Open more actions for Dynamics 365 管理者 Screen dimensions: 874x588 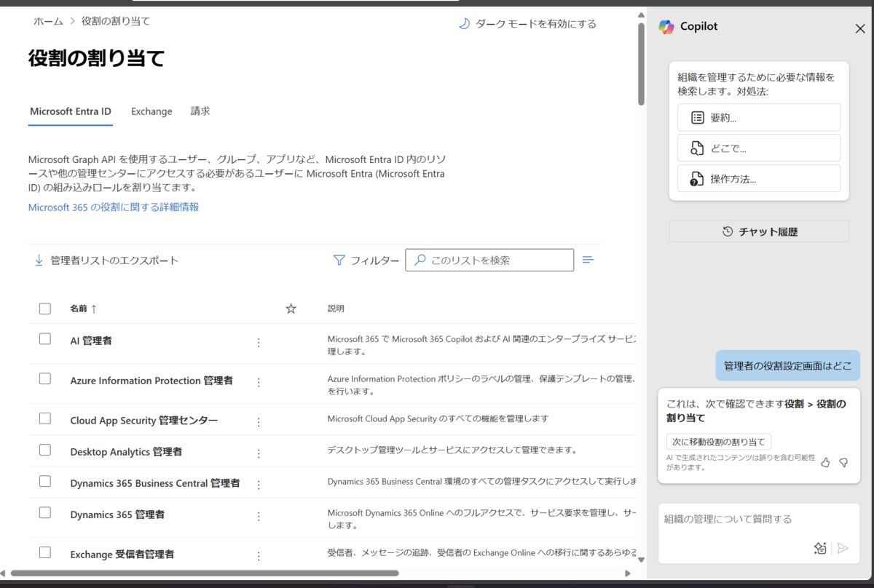click(x=259, y=516)
